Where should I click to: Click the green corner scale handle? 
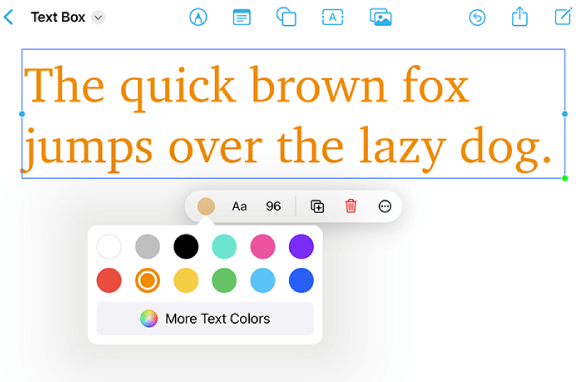click(x=565, y=178)
